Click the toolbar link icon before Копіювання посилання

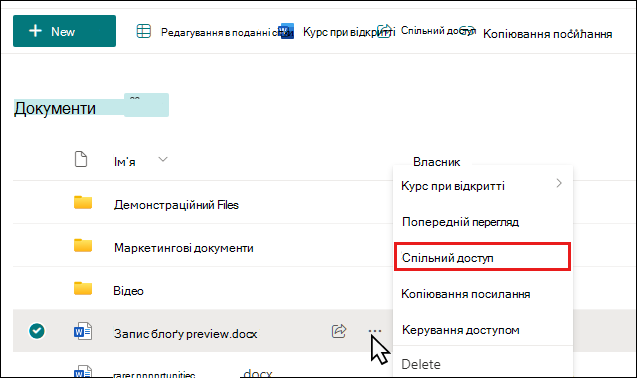pos(468,30)
